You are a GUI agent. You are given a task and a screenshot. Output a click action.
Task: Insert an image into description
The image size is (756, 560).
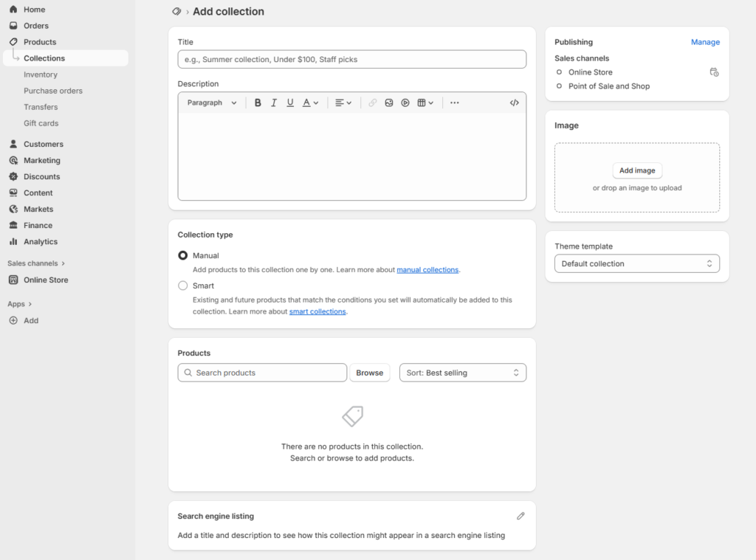pyautogui.click(x=389, y=103)
